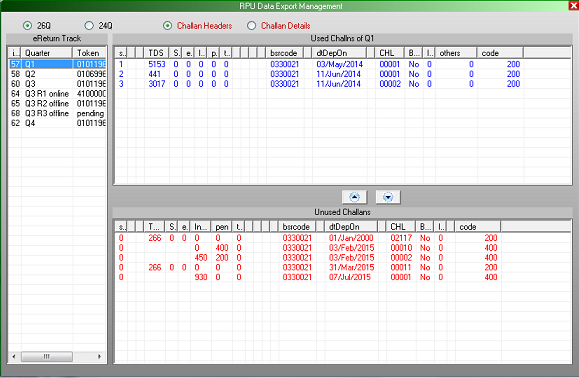This screenshot has width=579, height=378.
Task: Click CHL 00002 in Used Challans
Action: pyautogui.click(x=390, y=84)
